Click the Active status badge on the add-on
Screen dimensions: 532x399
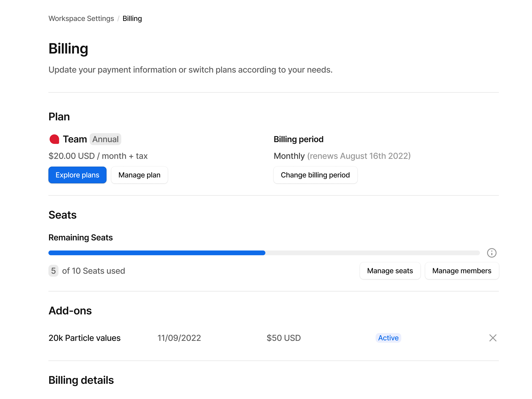tap(388, 338)
